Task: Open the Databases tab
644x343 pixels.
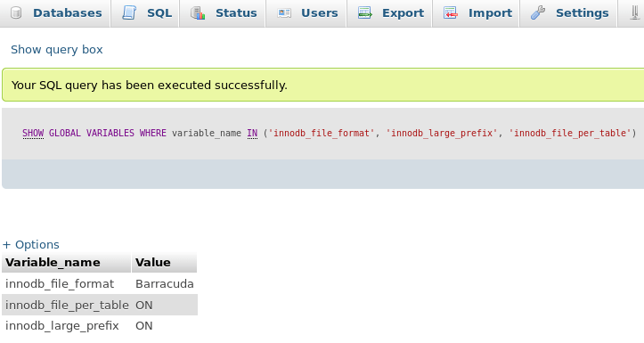Action: [55, 13]
